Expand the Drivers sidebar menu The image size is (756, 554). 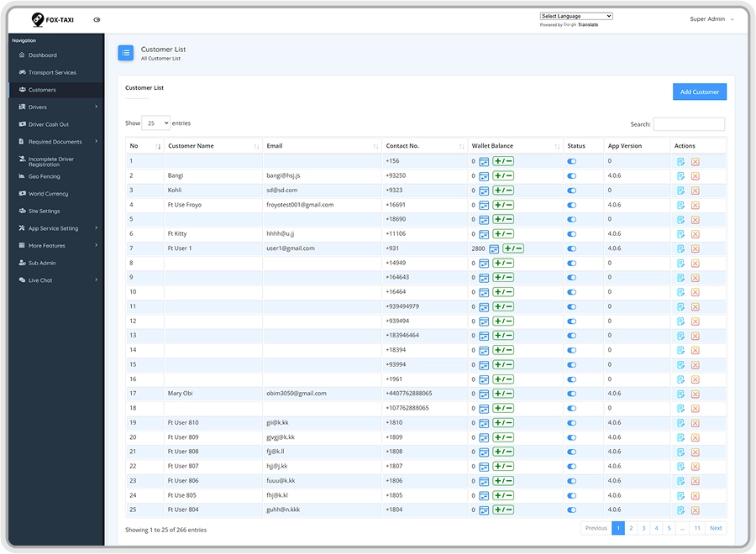(56, 107)
